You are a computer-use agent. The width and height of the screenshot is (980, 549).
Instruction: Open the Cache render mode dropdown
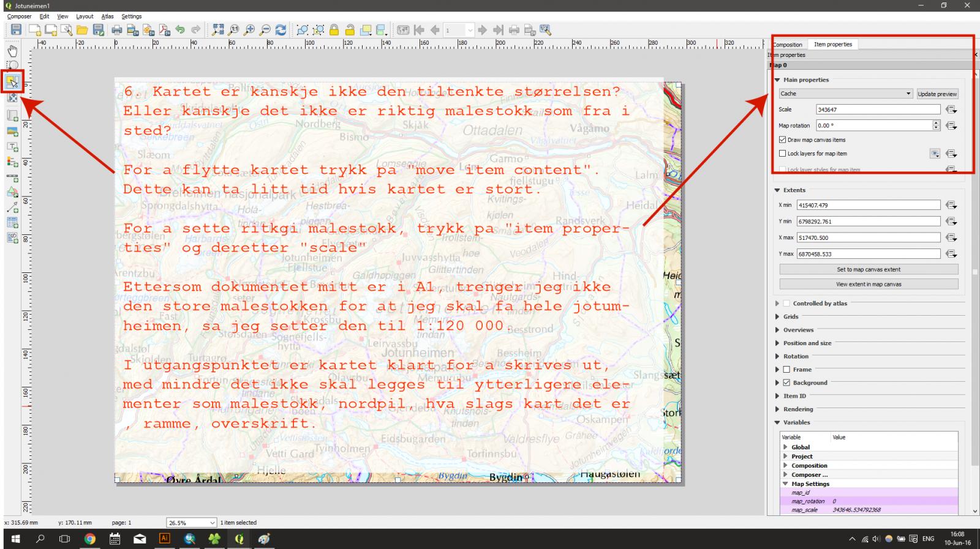click(846, 94)
